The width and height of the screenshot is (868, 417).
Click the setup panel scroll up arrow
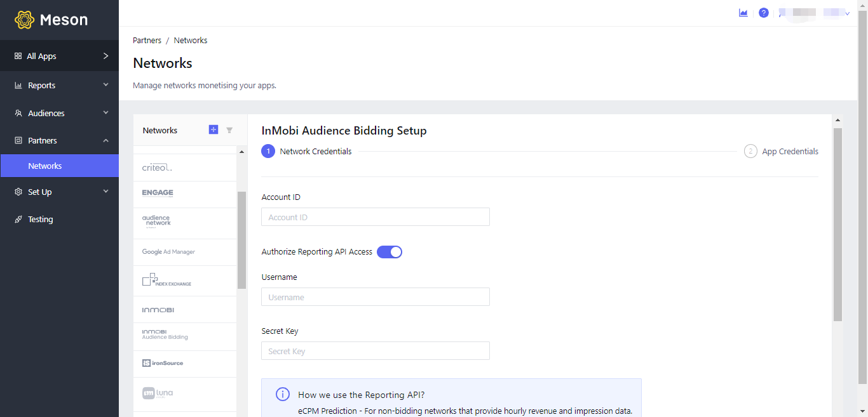tap(837, 120)
